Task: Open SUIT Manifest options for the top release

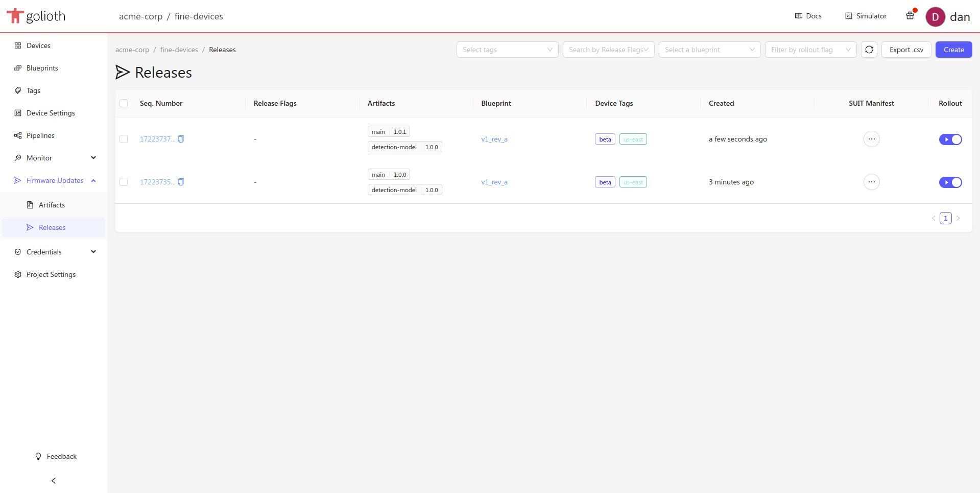Action: coord(871,139)
